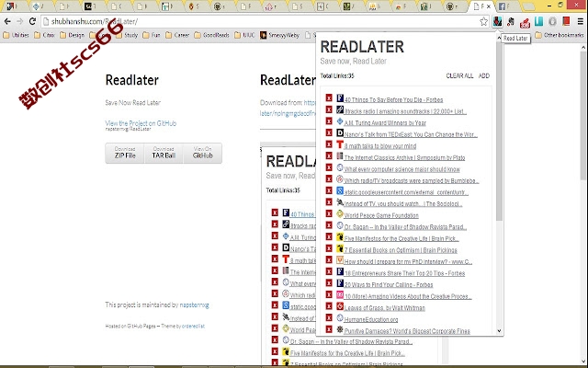Open the orderedlist theme link
588x368 pixels.
coord(193,326)
